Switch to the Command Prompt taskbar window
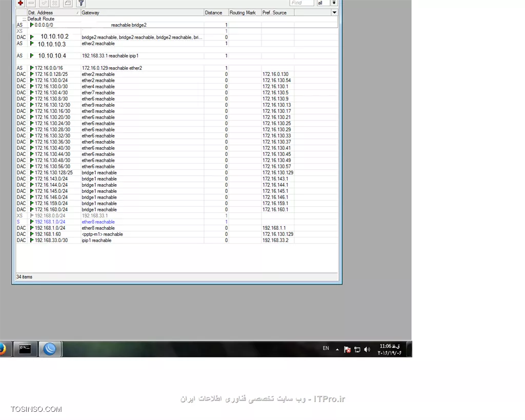 (x=25, y=349)
